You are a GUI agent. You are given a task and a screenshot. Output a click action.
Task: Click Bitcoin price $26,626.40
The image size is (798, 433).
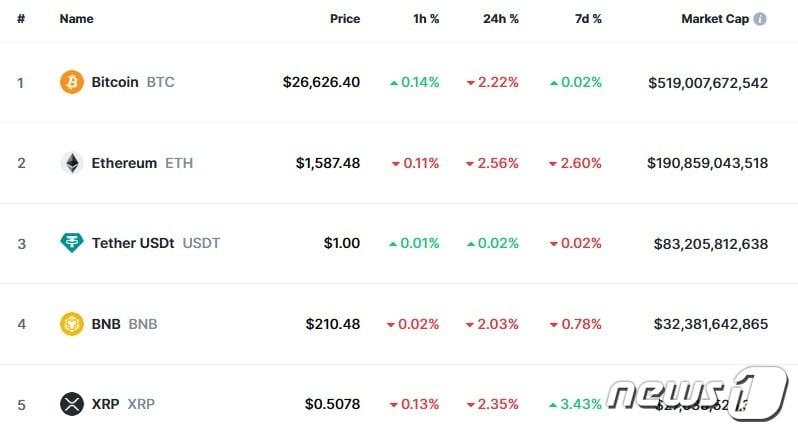[321, 82]
